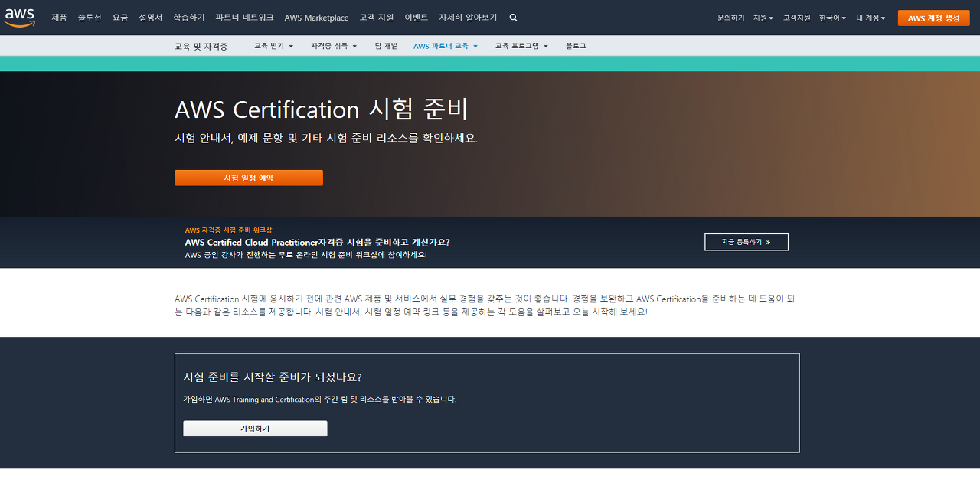Click the AWS Certification 시험 준비 heading
The image size is (980, 483).
pos(322,109)
